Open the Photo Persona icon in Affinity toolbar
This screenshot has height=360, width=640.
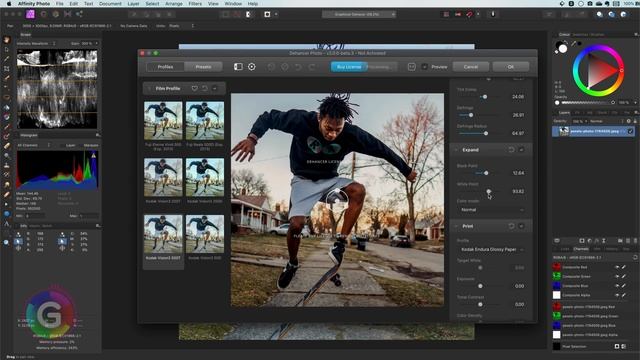click(x=31, y=14)
